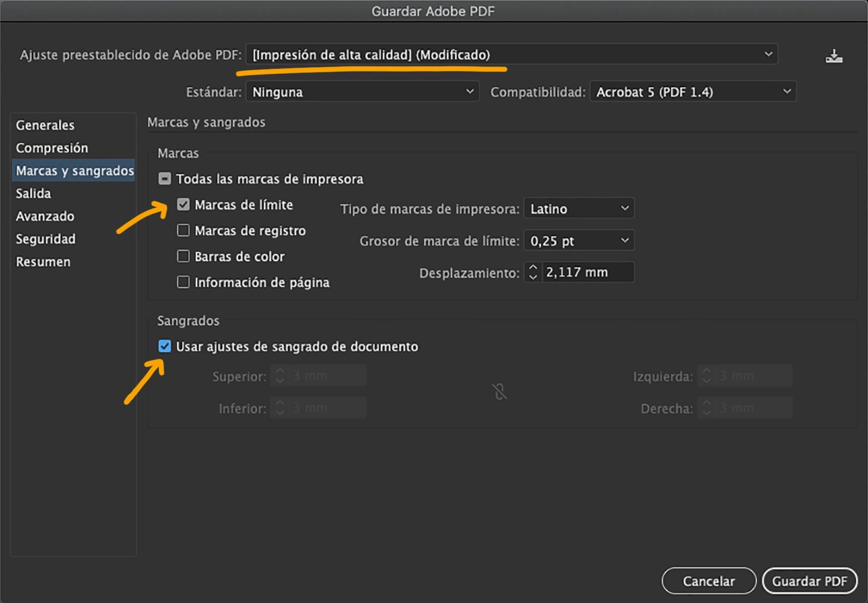Open Ajuste preestablecido de Adobe PDF dropdown

pyautogui.click(x=511, y=54)
